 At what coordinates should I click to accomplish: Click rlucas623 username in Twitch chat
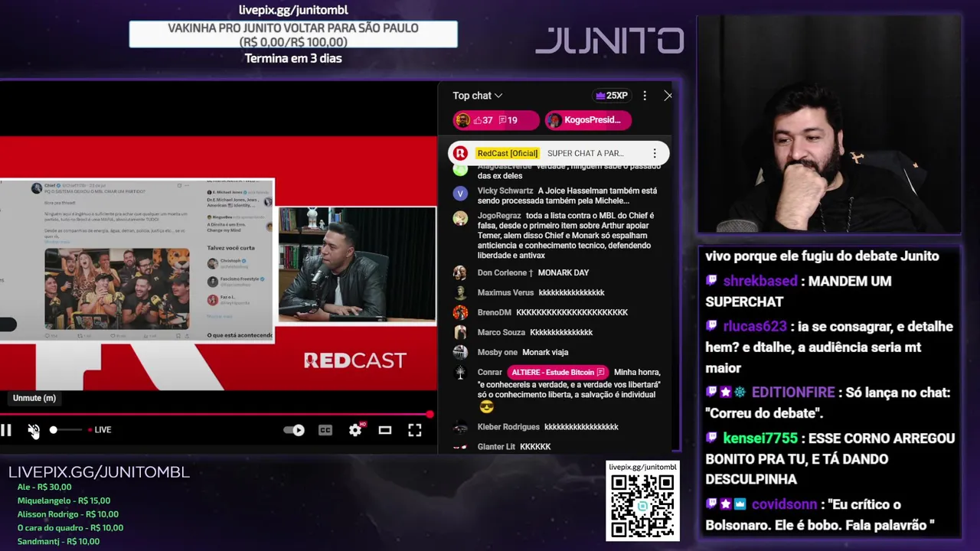(755, 327)
